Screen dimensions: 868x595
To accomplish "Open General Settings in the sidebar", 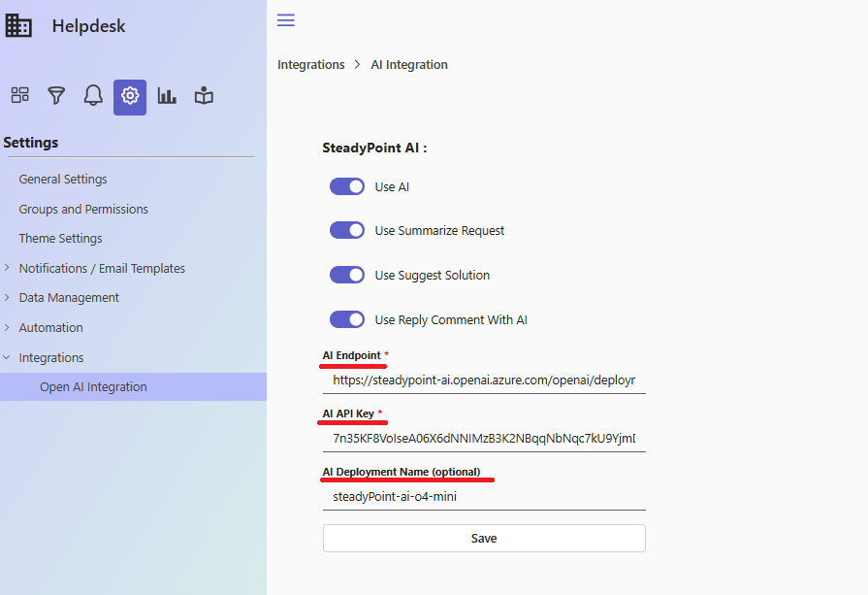I will 63,180.
